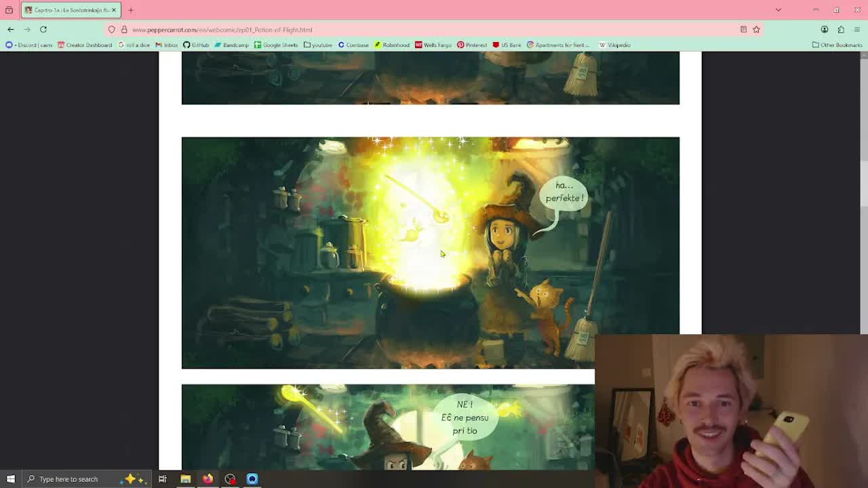Screen dimensions: 868x488
Task: Go back to the previous page
Action: pyautogui.click(x=11, y=29)
